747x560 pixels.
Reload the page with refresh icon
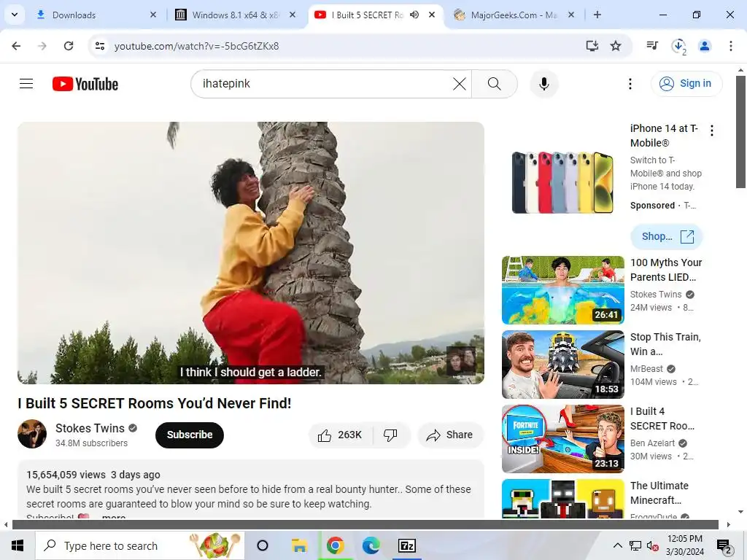(x=69, y=46)
